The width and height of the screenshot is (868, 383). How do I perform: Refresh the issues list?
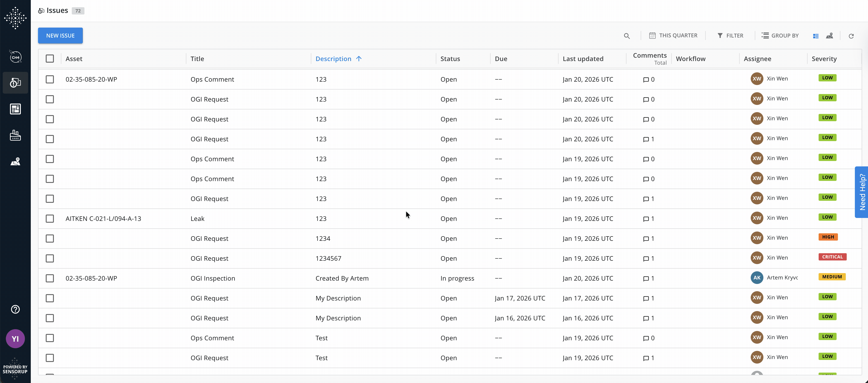[x=851, y=36]
